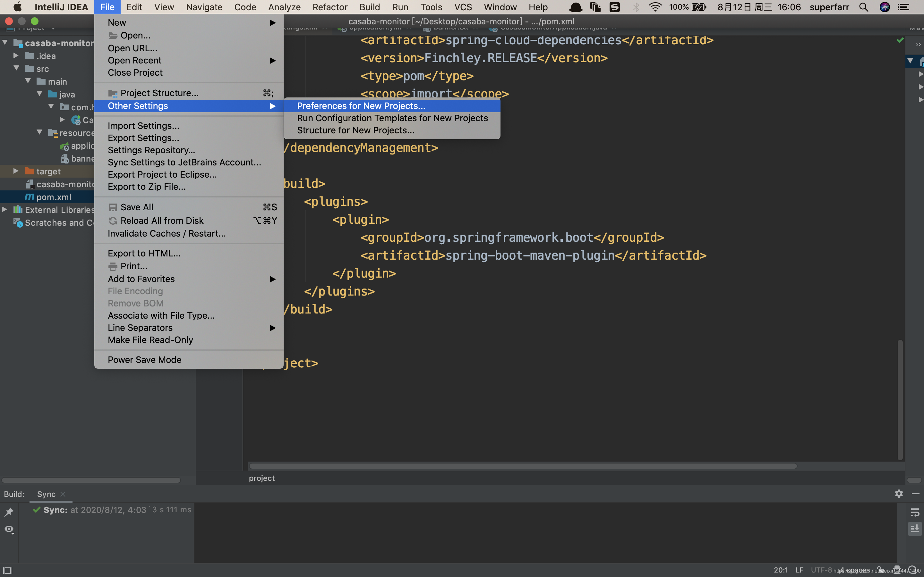The image size is (924, 577).
Task: Click the tool windows quick-access icon
Action: click(8, 570)
